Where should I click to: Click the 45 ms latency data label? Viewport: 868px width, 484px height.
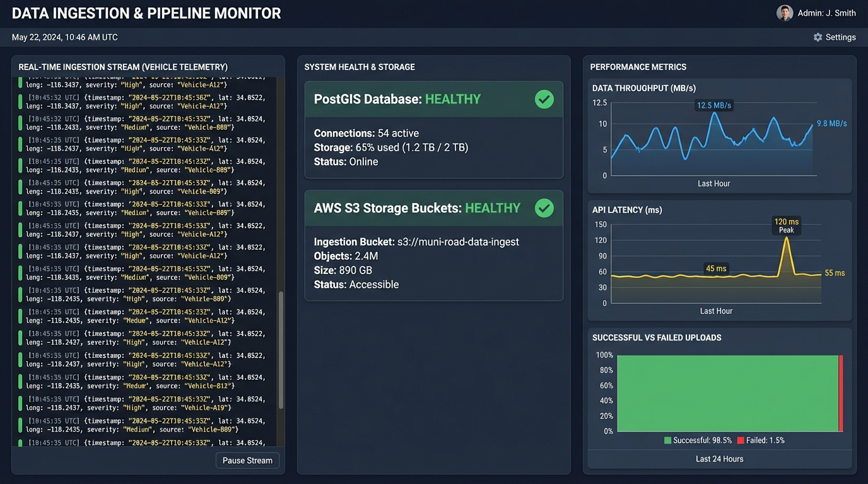[716, 268]
